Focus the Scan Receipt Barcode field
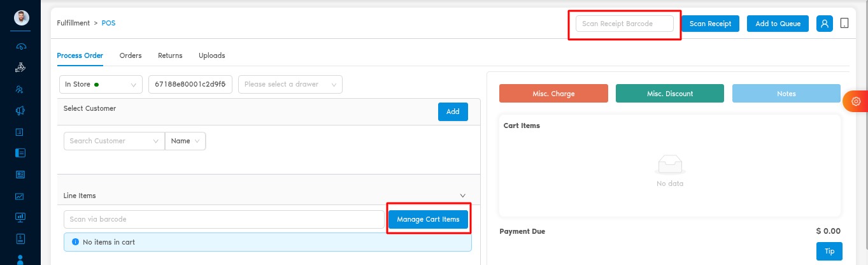 point(625,24)
